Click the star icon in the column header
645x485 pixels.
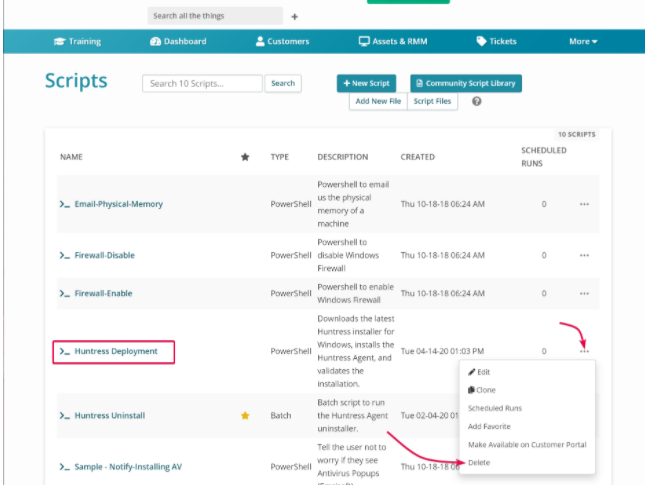point(245,157)
